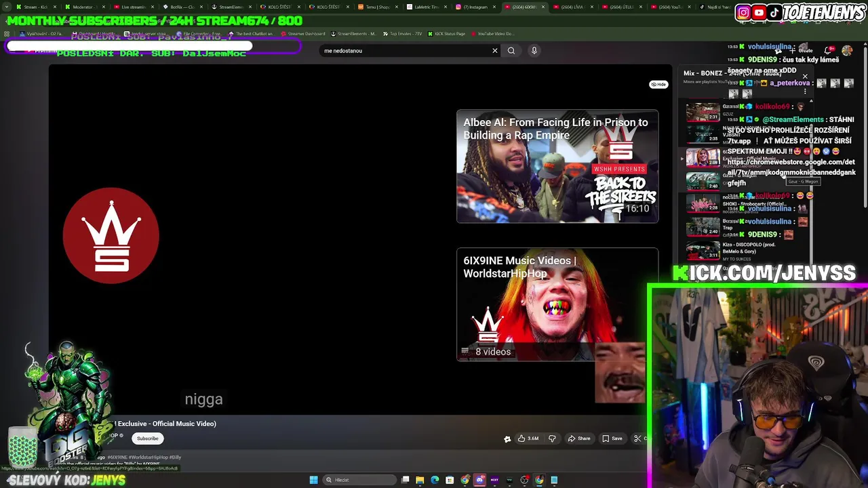The height and width of the screenshot is (488, 868).
Task: Open the Streamer Dashboard bookmark
Action: 302,33
